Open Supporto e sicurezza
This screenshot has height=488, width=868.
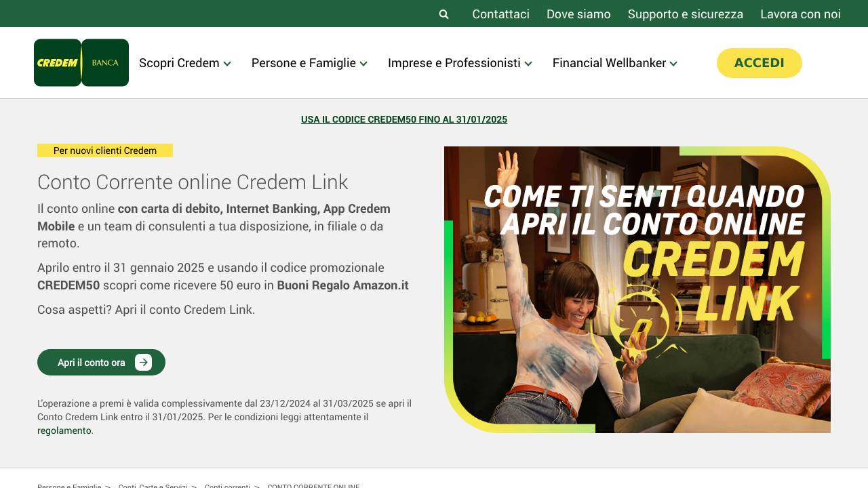point(686,14)
